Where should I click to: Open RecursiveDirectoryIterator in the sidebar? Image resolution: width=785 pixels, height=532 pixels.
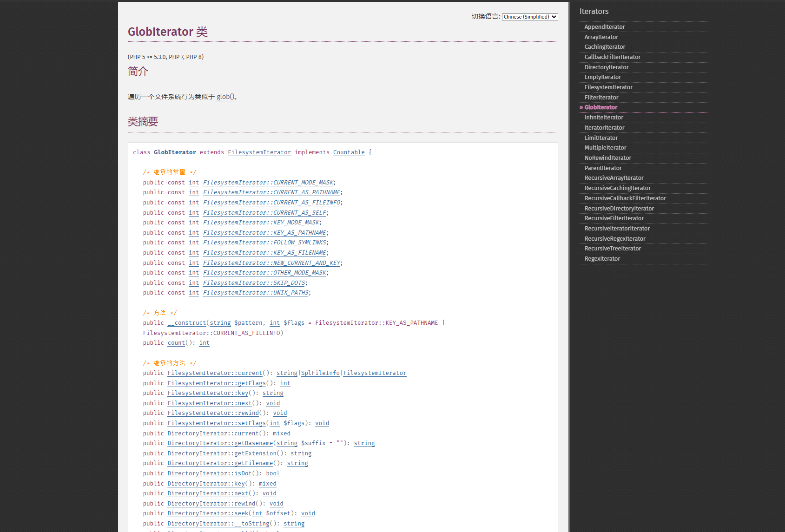[x=619, y=209]
